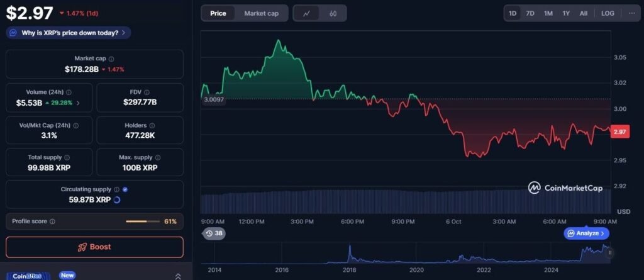The image size is (644, 280).
Task: Click the CoinBites logo at the bottom
Action: click(x=28, y=276)
